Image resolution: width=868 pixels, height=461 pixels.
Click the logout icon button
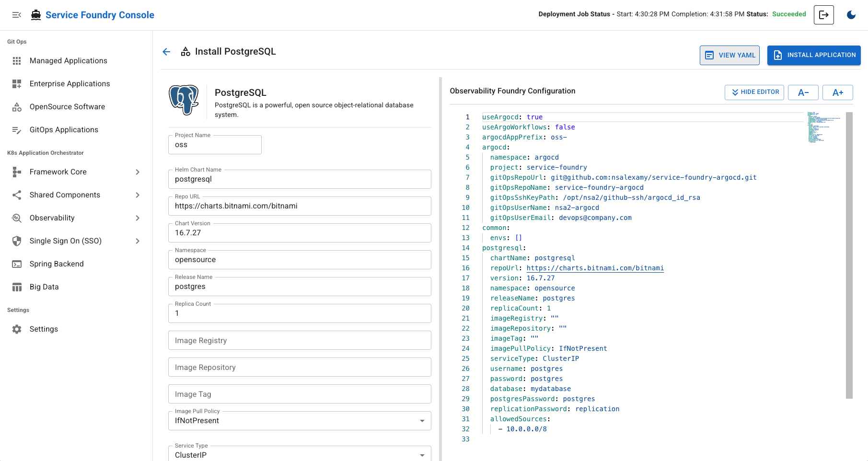click(x=823, y=15)
